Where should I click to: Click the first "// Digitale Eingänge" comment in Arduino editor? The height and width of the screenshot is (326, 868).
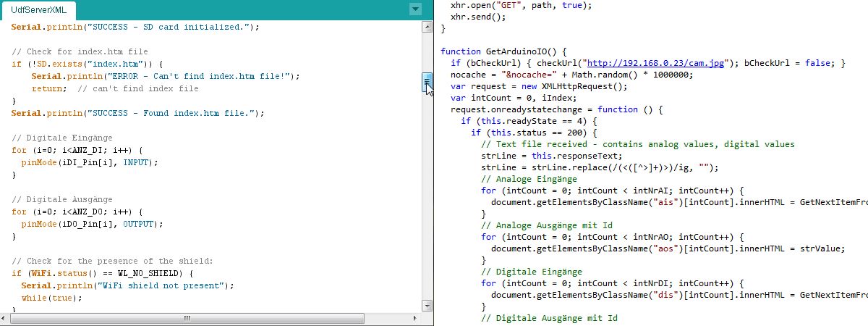point(62,138)
